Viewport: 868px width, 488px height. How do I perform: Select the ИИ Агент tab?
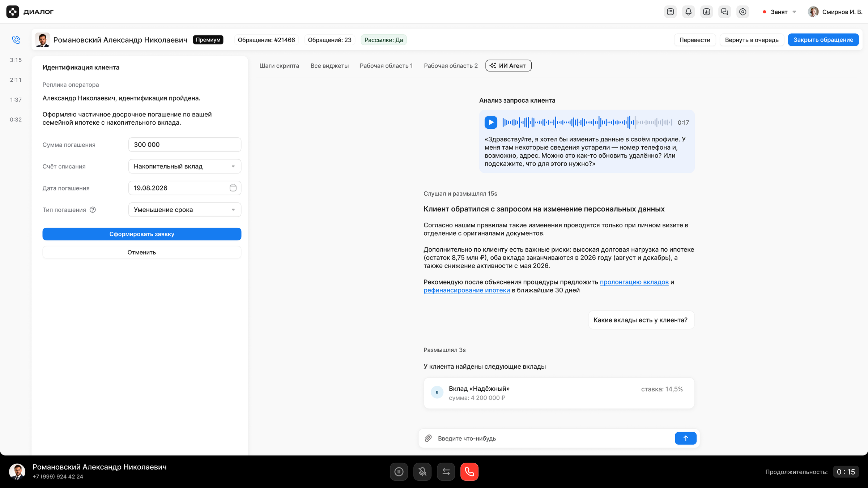point(508,66)
